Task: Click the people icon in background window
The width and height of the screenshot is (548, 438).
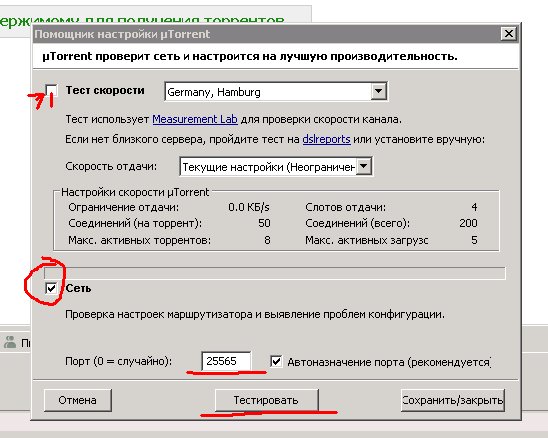Action: [10, 342]
